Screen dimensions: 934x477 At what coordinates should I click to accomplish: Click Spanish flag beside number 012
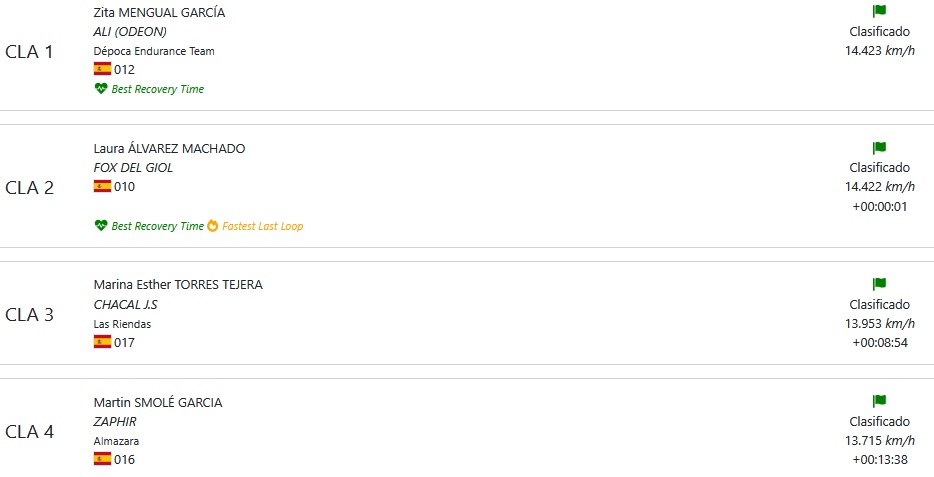tap(102, 69)
